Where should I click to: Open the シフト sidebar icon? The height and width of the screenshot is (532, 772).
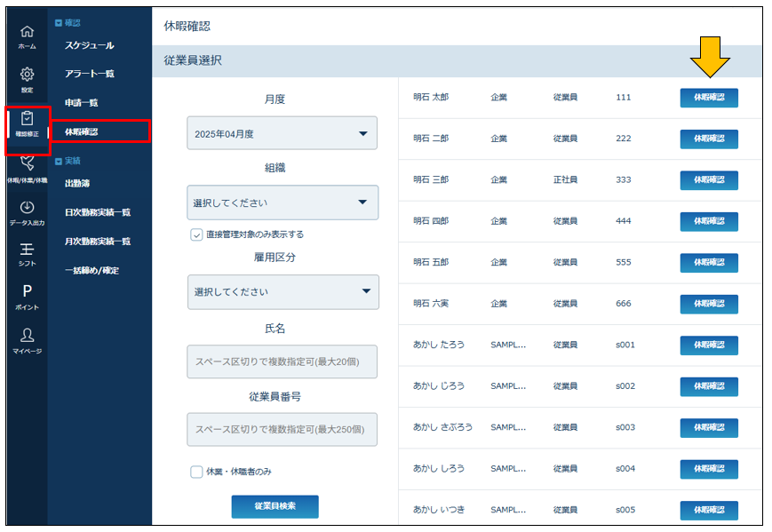pos(28,253)
